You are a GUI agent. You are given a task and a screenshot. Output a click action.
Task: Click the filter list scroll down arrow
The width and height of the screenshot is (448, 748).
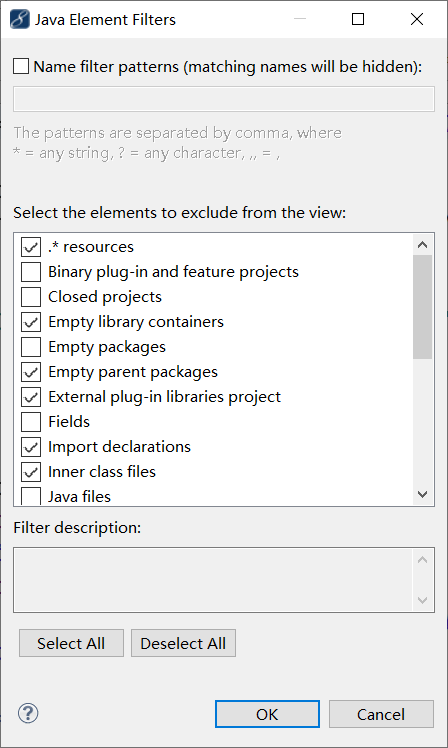423,494
